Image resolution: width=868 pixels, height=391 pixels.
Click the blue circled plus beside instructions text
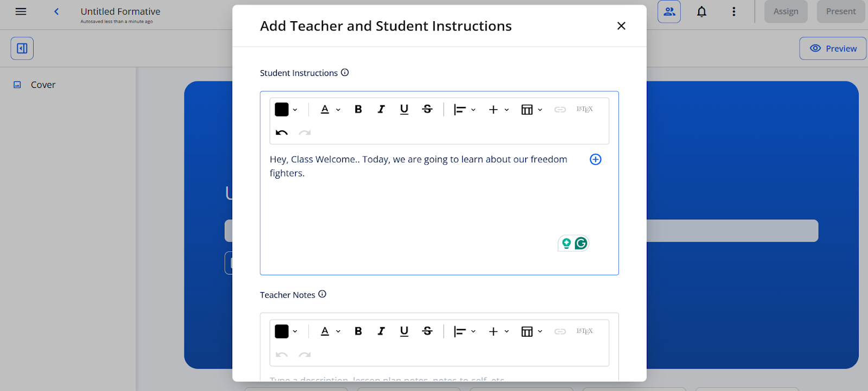tap(596, 159)
